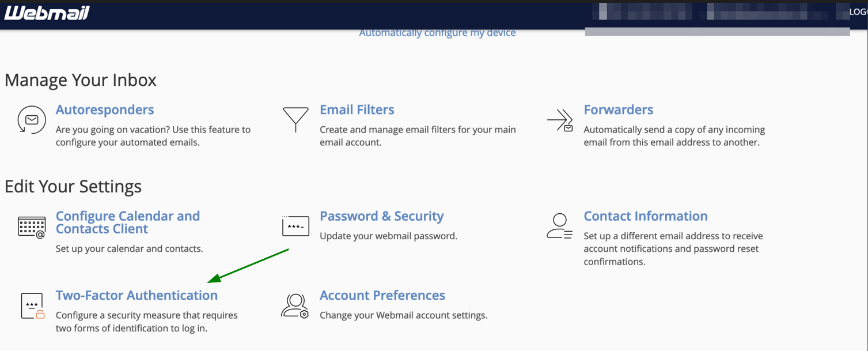This screenshot has width=868, height=351.
Task: Open Password & Security settings
Action: click(382, 216)
